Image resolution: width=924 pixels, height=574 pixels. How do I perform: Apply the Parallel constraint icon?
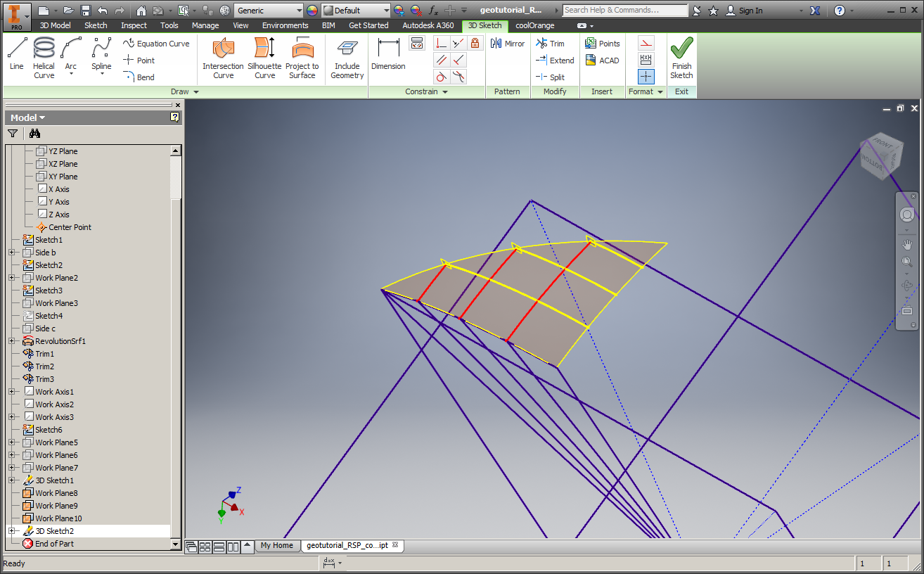pyautogui.click(x=442, y=60)
